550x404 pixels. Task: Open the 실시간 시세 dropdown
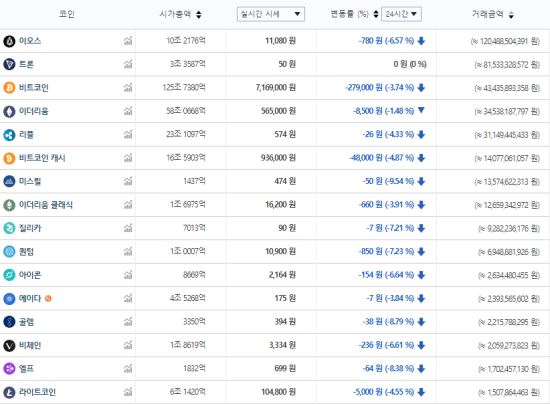tap(271, 14)
